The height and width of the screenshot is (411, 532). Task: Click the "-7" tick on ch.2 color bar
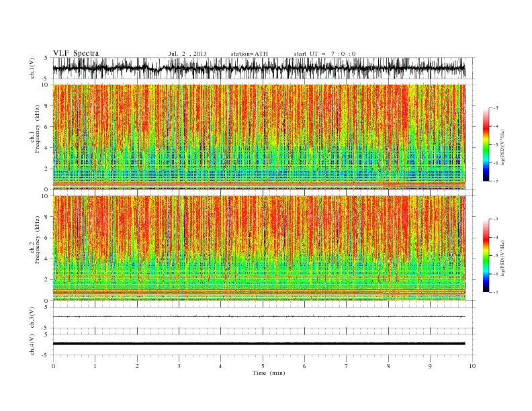(495, 292)
